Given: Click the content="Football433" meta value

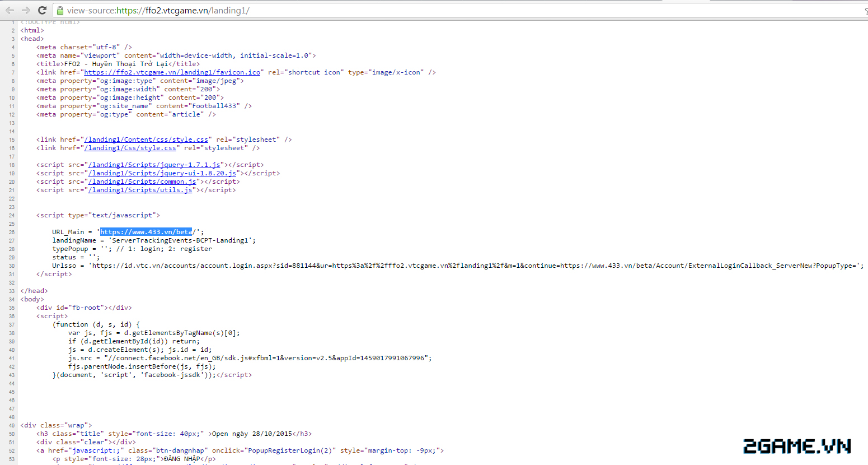Looking at the screenshot, I should [198, 106].
